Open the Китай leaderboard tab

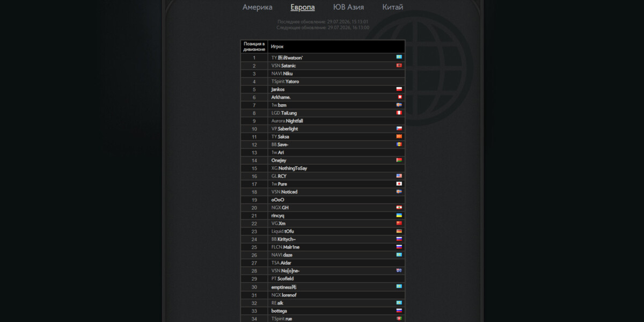393,7
